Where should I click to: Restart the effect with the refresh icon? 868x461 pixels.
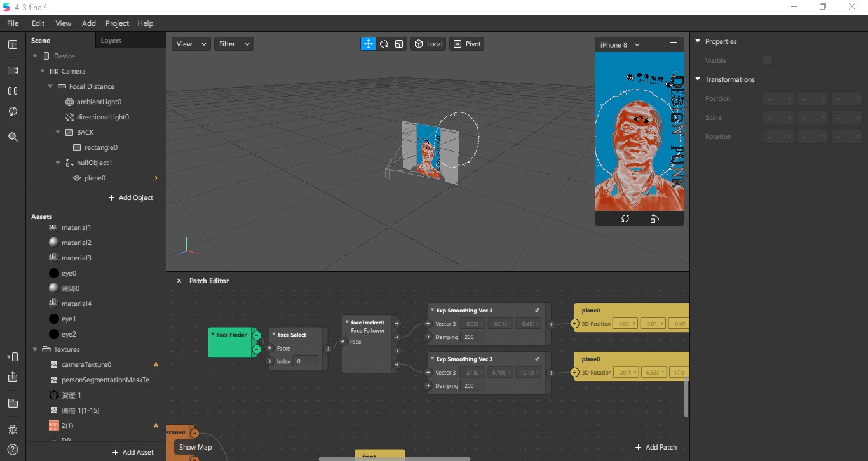click(13, 111)
